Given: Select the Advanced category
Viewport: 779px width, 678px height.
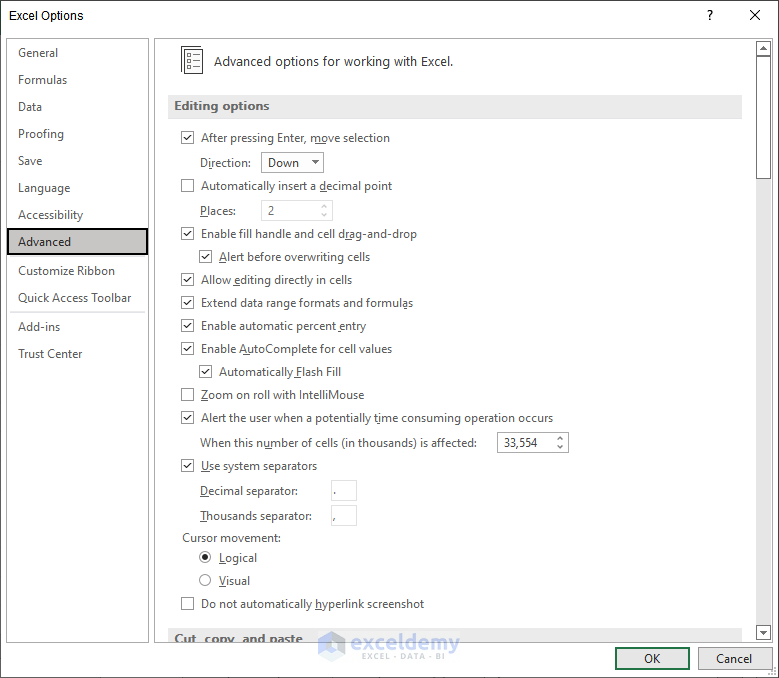Looking at the screenshot, I should (x=78, y=241).
